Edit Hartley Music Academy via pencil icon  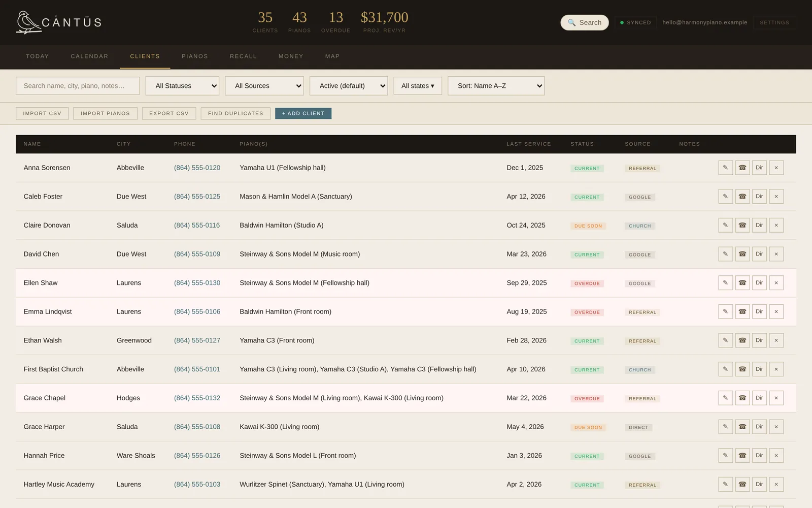pos(725,484)
